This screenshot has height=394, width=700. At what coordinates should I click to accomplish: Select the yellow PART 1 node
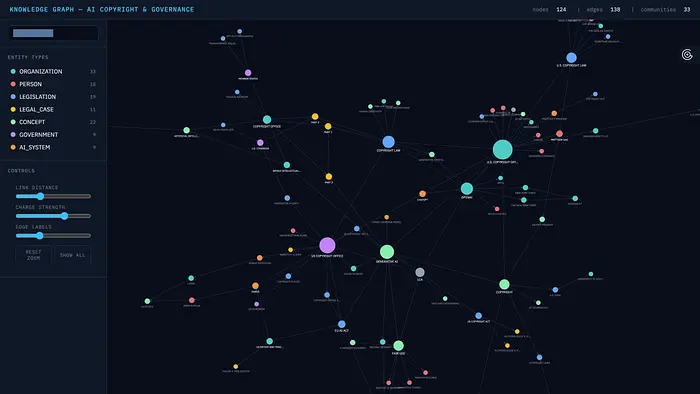coord(328,126)
